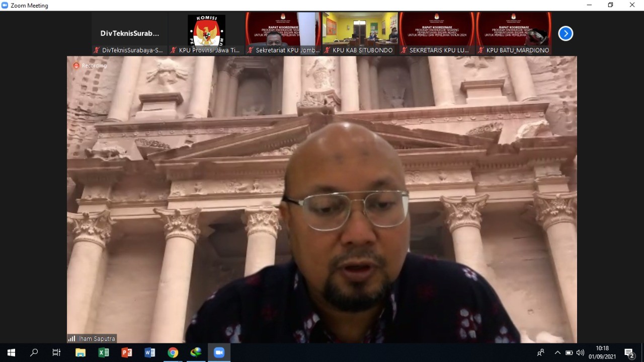Expand the hidden system tray icons
The width and height of the screenshot is (644, 362).
coord(557,352)
